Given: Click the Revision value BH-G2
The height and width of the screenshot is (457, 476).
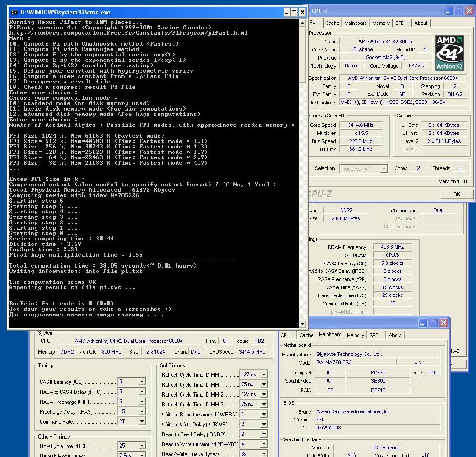Looking at the screenshot, I should tap(455, 94).
